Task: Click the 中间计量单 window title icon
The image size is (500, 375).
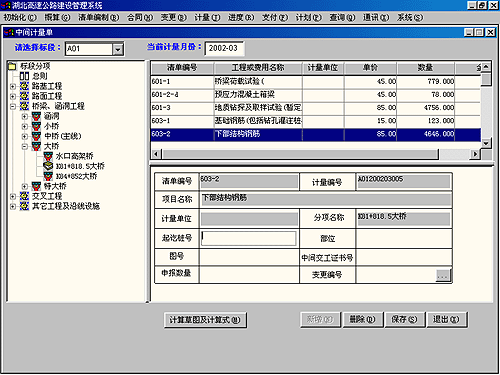Action: 9,32
